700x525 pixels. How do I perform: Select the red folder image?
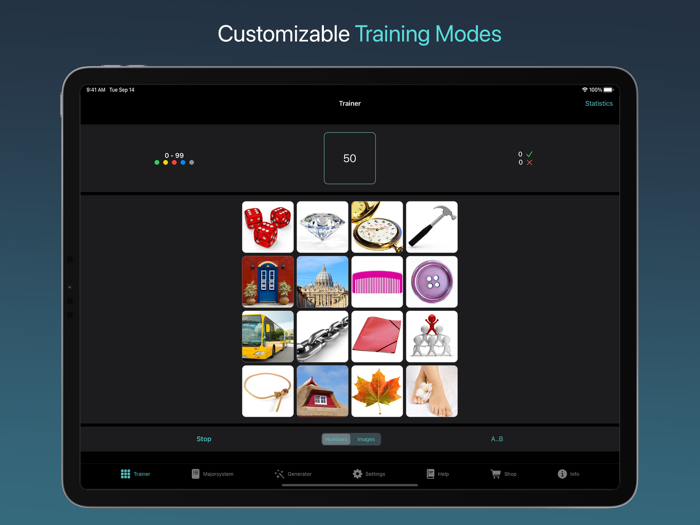click(377, 336)
